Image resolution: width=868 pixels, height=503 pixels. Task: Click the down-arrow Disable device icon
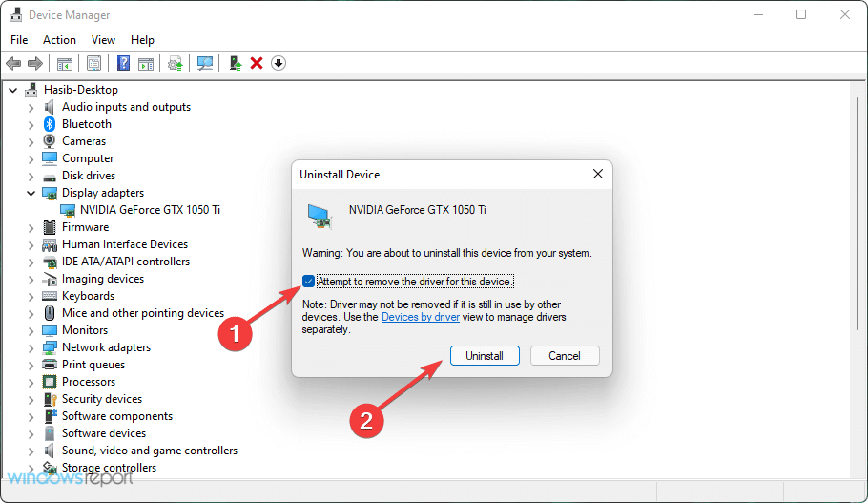coord(279,63)
